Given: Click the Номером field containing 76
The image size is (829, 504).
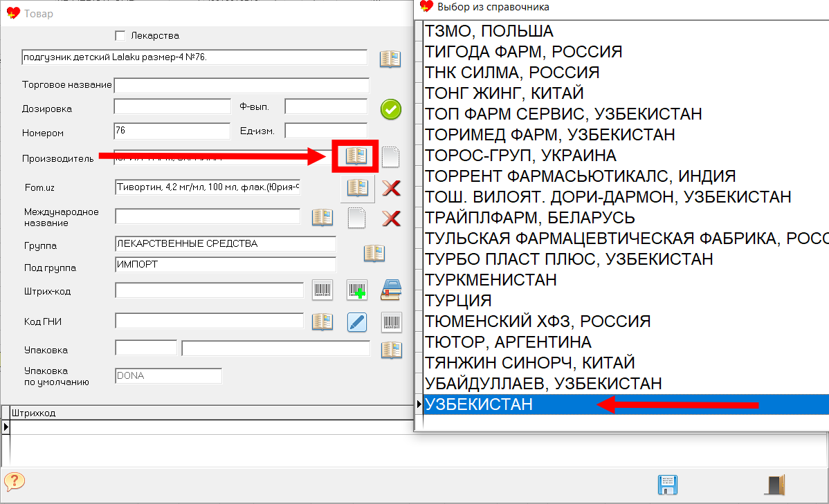Looking at the screenshot, I should (x=172, y=131).
